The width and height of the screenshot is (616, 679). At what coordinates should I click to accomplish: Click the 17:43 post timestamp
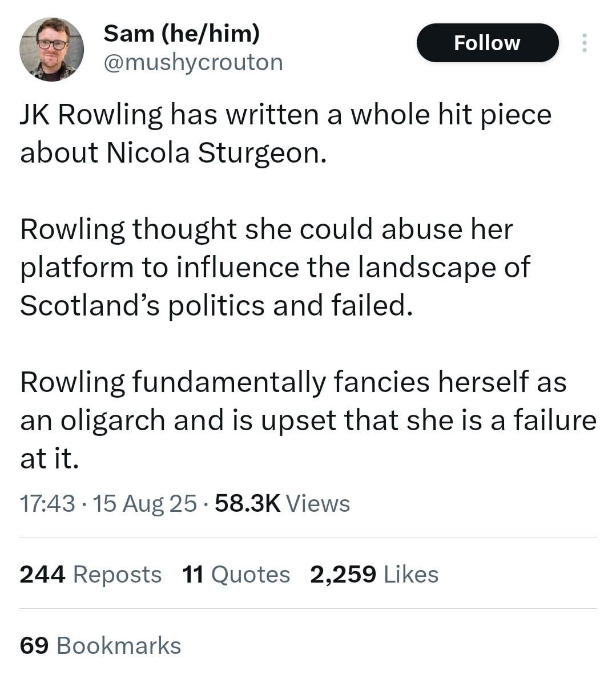click(47, 503)
